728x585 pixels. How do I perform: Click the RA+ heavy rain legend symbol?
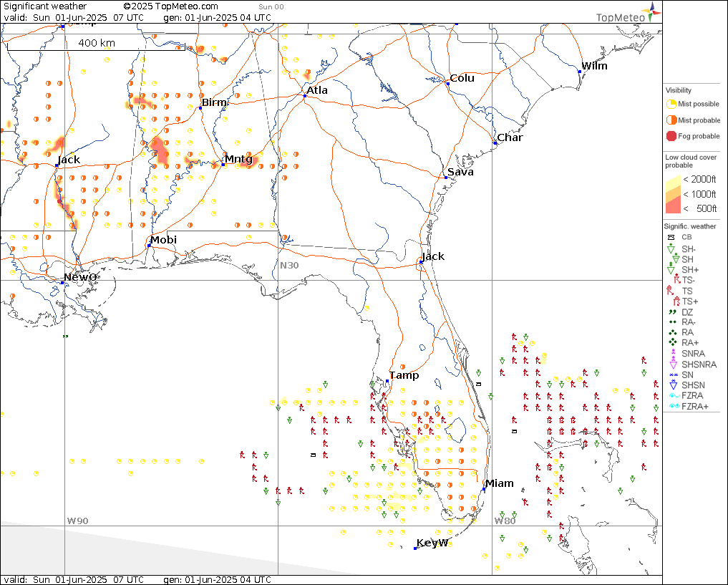[672, 342]
